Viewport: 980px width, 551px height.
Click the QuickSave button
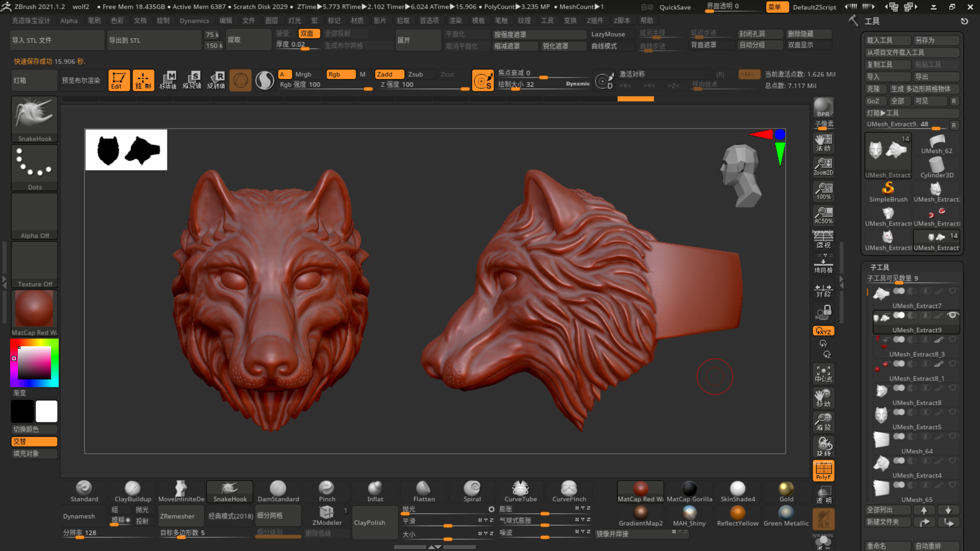coord(674,7)
